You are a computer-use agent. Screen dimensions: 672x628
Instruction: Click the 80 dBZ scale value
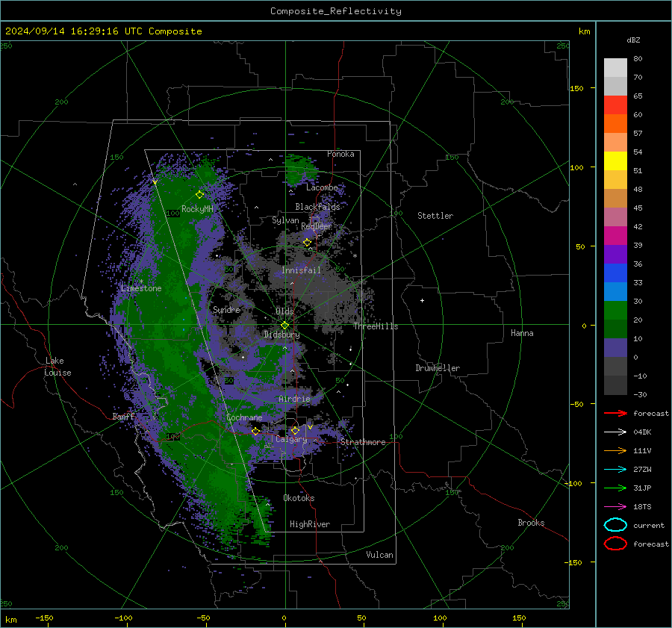[638, 59]
